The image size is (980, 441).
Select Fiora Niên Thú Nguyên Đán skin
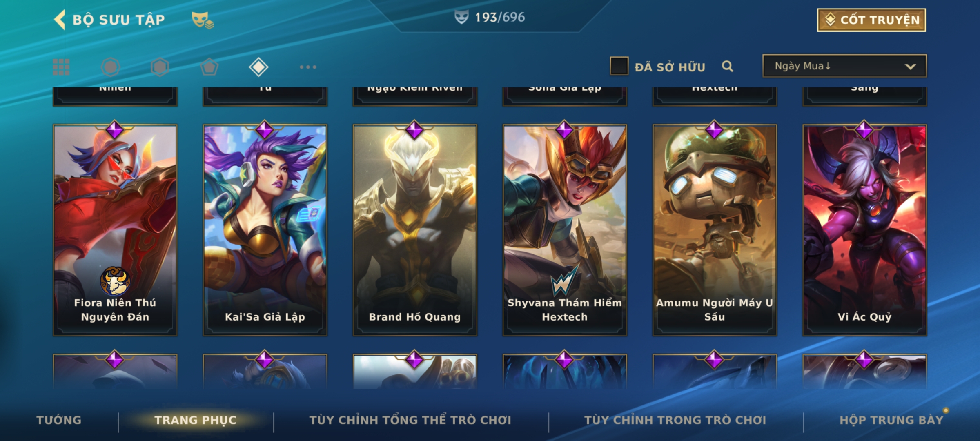point(115,230)
